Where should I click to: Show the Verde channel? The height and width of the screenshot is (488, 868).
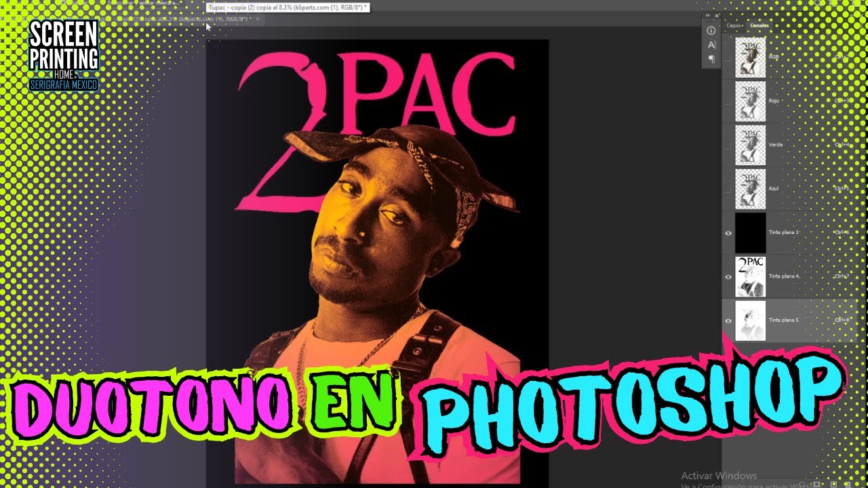click(728, 145)
